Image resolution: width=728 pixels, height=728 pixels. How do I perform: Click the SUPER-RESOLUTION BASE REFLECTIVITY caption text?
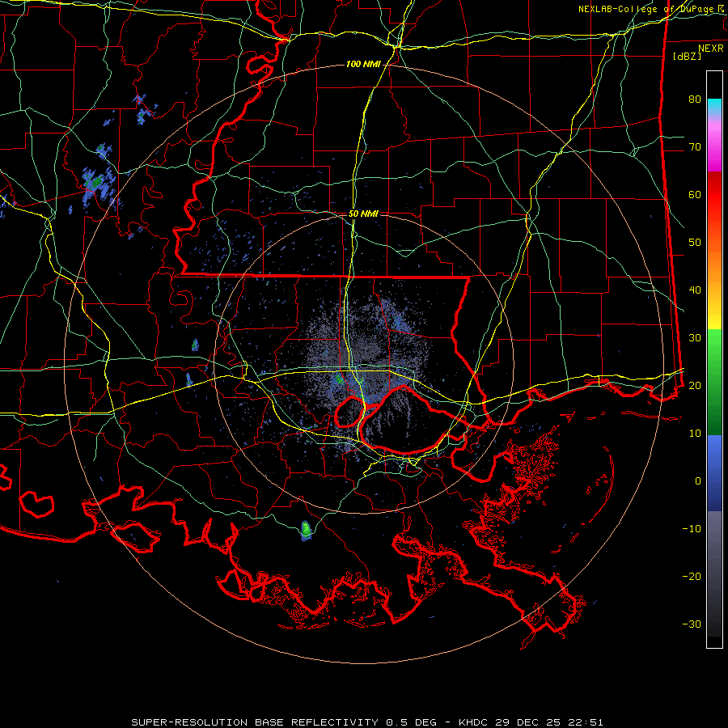(x=255, y=722)
